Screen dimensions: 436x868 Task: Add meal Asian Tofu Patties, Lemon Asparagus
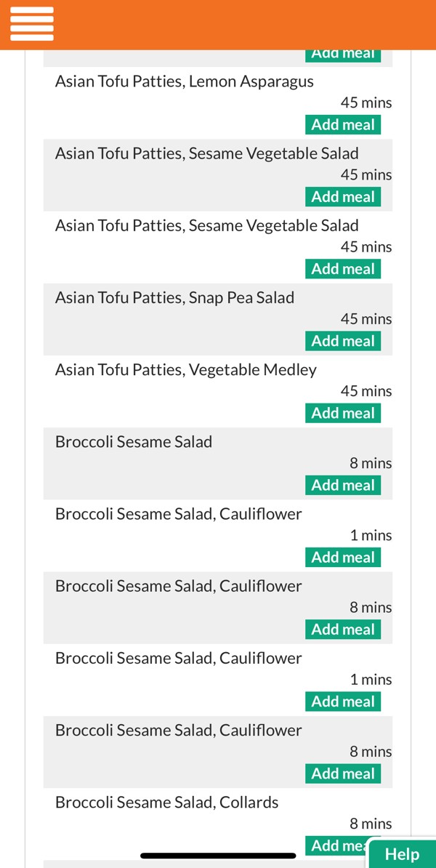pyautogui.click(x=342, y=124)
